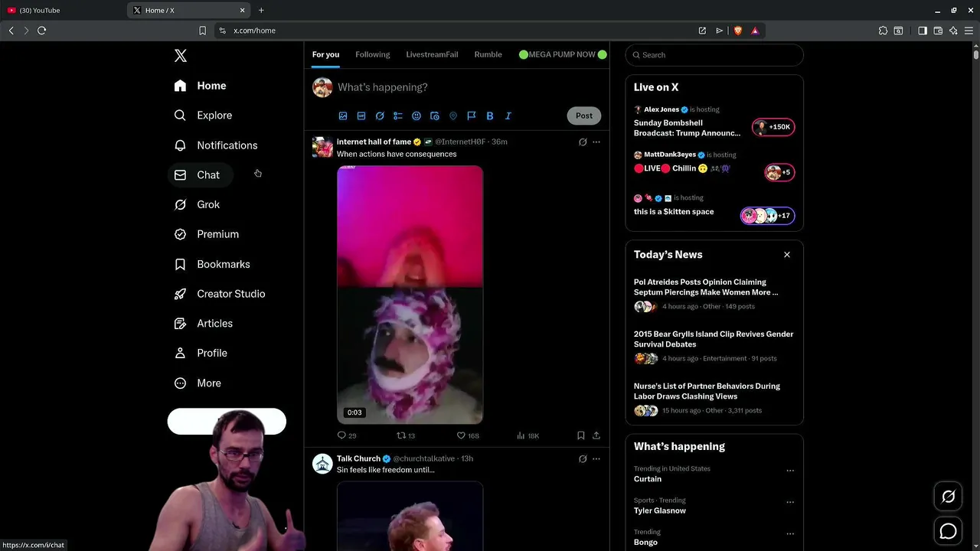Open Grok from the sidebar

tap(197, 205)
